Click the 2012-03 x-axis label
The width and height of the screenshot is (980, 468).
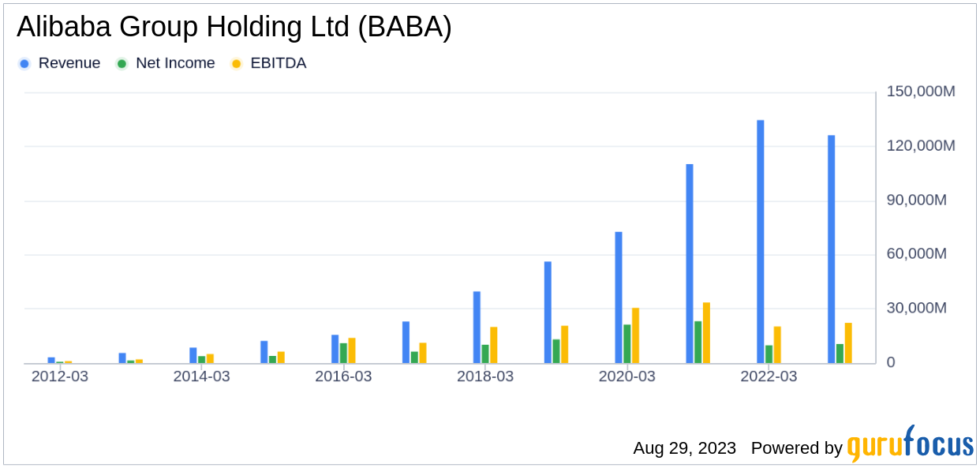(x=60, y=376)
